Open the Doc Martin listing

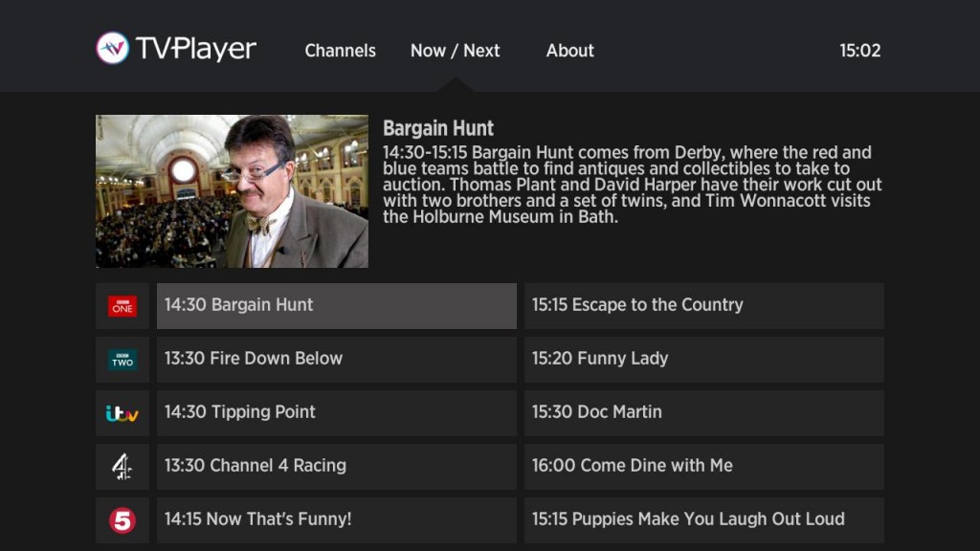pos(703,412)
